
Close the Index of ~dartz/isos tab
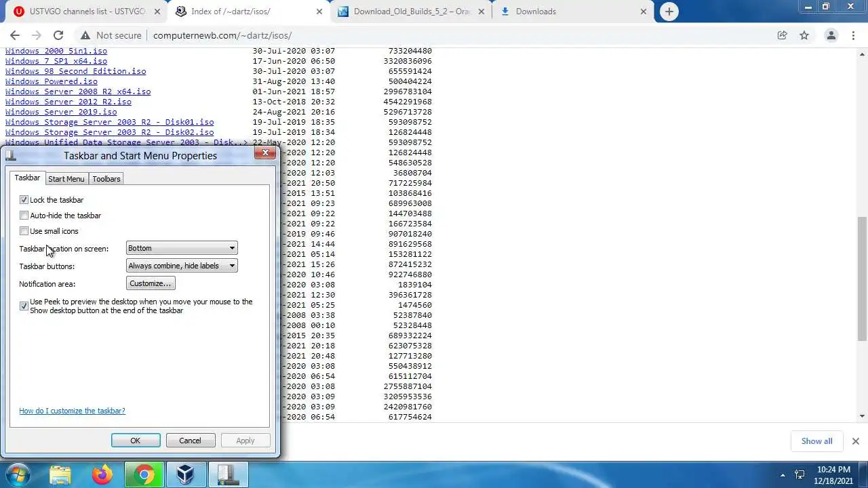tap(318, 12)
